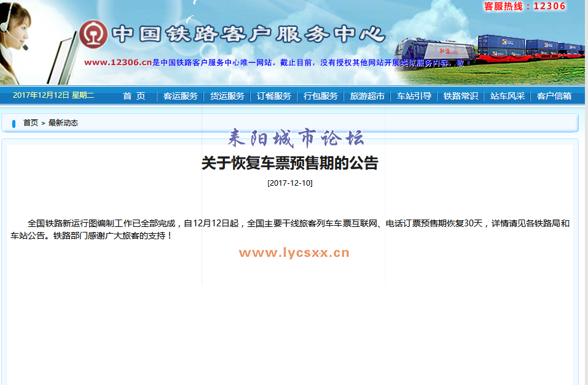Screen dimensions: 588x385
Task: Click the date 2017年12月12日 星期二
Action: tap(53, 95)
